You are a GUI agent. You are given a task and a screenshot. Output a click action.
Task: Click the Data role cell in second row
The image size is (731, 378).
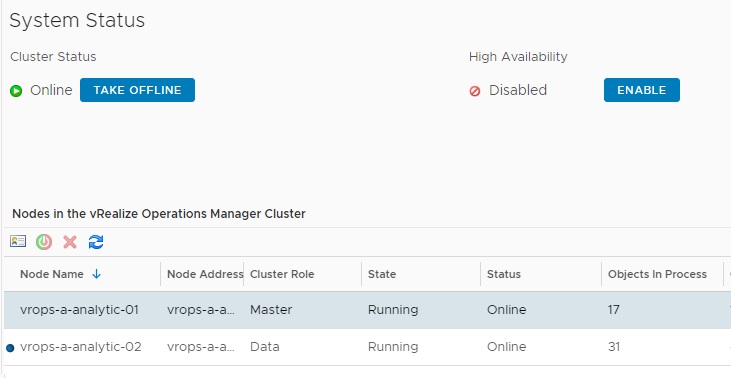click(x=265, y=347)
